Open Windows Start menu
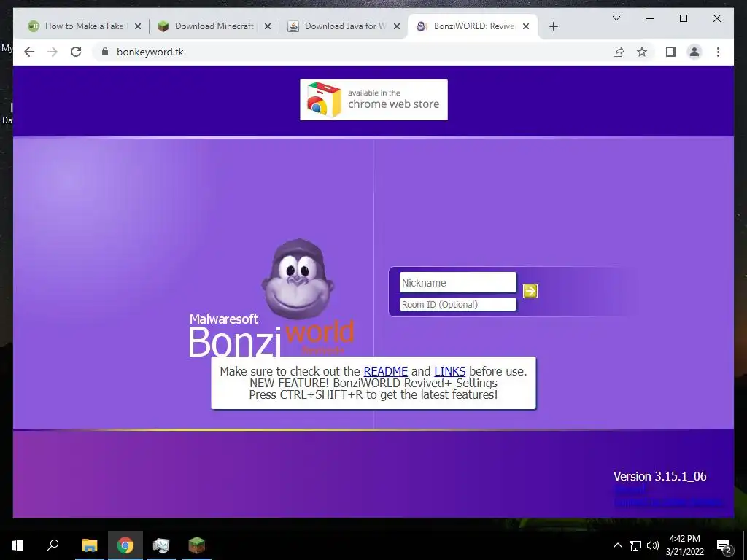747x560 pixels. [x=18, y=545]
